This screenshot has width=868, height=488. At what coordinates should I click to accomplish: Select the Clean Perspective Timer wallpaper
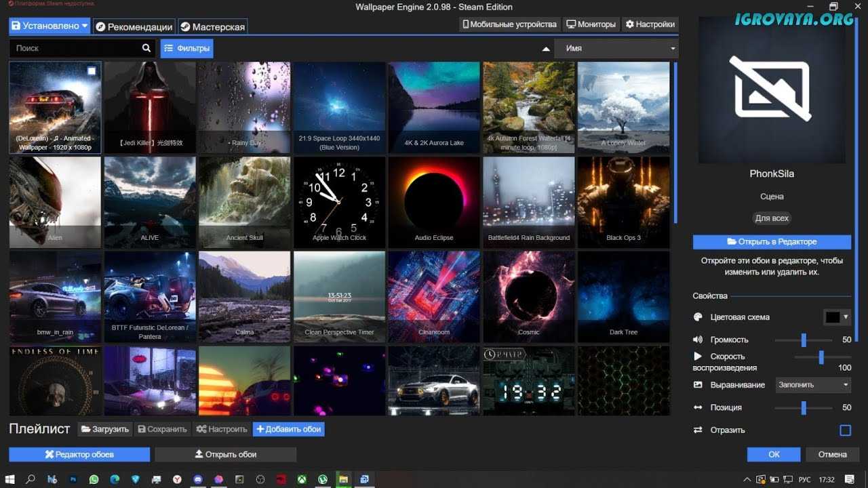coord(339,297)
